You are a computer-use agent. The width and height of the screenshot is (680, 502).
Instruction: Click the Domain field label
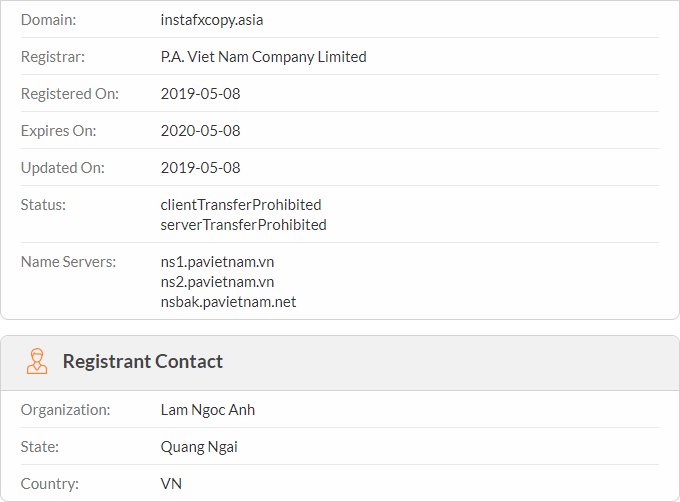(48, 20)
